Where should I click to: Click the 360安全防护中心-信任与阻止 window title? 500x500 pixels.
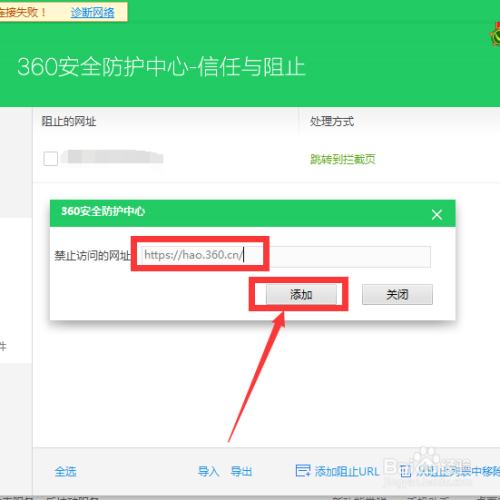pos(161,67)
